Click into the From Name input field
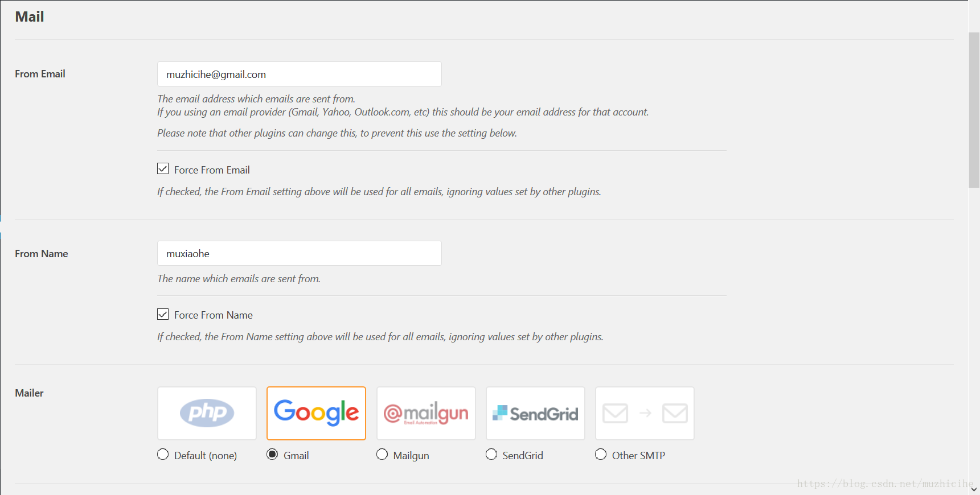This screenshot has width=980, height=495. [x=300, y=253]
